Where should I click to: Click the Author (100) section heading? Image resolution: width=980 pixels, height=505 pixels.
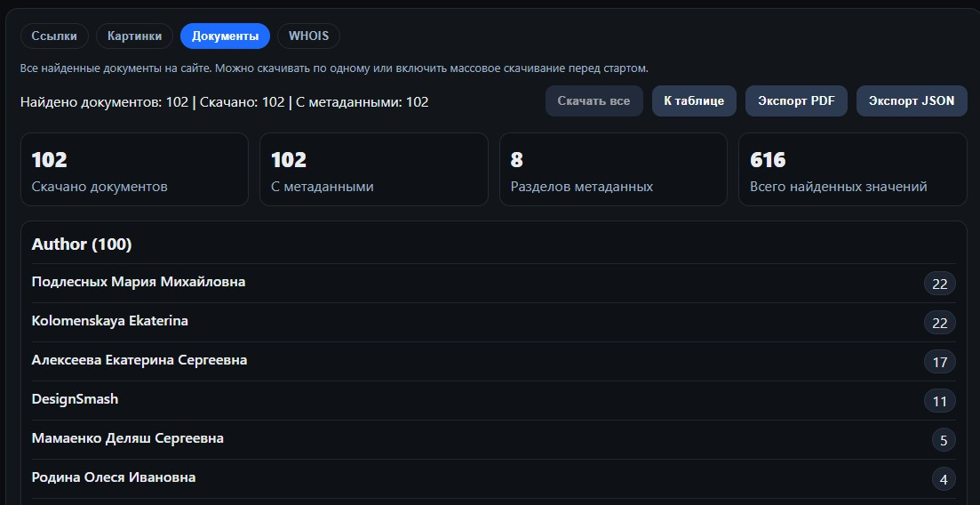82,244
